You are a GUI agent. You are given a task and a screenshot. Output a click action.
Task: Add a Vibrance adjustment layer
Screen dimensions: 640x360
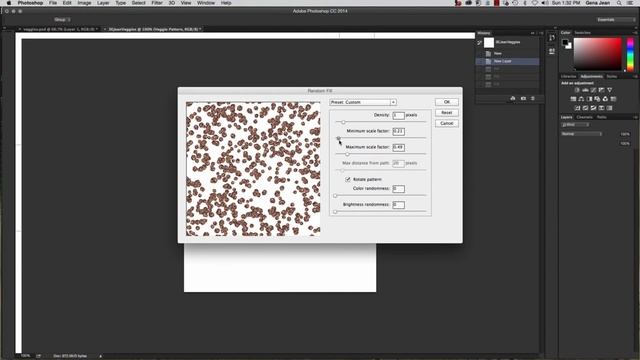coord(609,90)
